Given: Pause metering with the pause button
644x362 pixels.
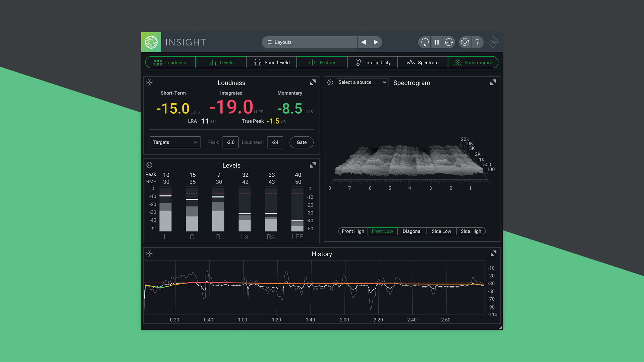Looking at the screenshot, I should point(436,42).
